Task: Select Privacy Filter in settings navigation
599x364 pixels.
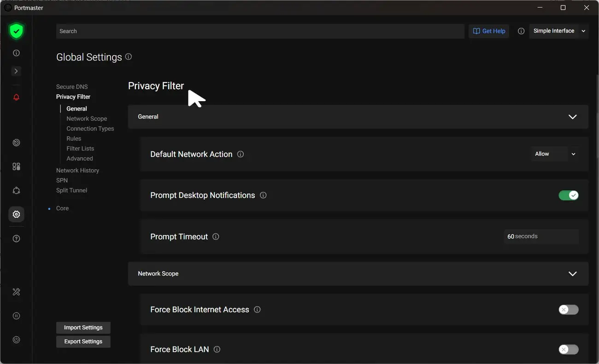Action: tap(73, 97)
